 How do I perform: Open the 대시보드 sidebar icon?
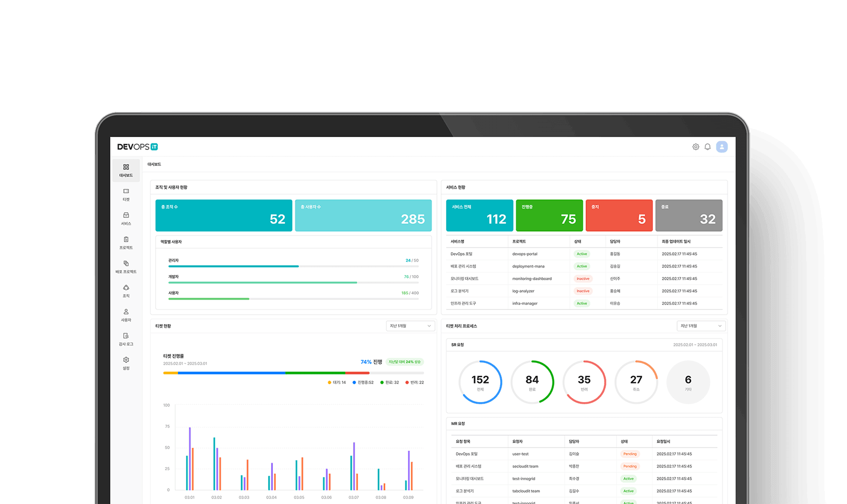tap(126, 170)
